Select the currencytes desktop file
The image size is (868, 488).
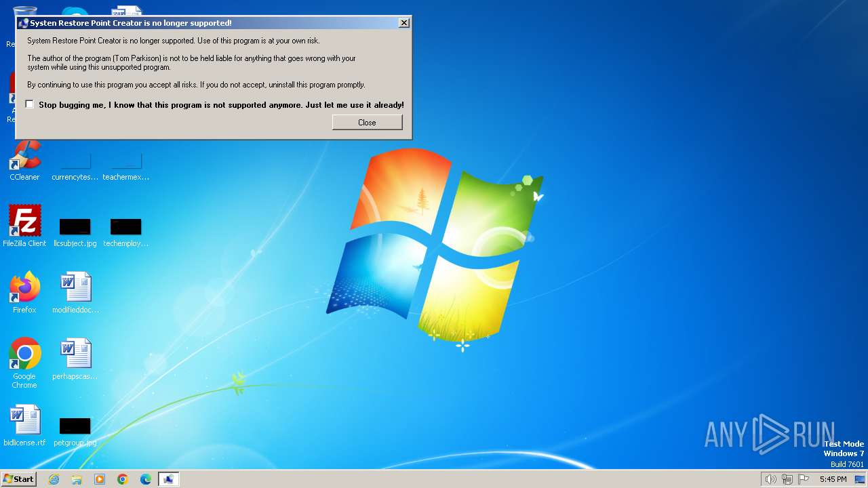(x=75, y=167)
